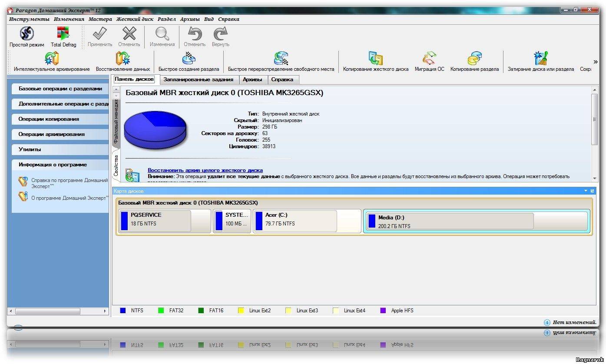Viewport: 606px width, 364px height.
Task: Click the NTFS blue legend color swatch
Action: pos(123,311)
